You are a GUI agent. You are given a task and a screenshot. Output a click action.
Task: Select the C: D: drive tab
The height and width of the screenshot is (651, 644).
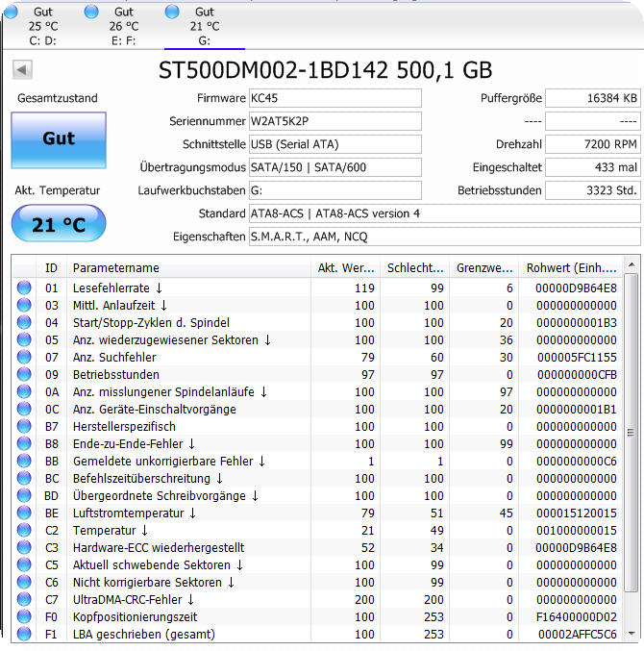pyautogui.click(x=42, y=26)
